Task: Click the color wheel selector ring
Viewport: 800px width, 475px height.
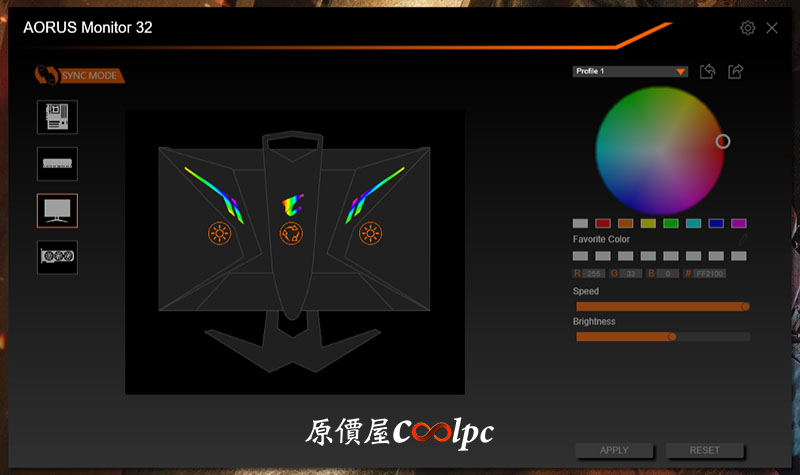Action: coord(722,141)
